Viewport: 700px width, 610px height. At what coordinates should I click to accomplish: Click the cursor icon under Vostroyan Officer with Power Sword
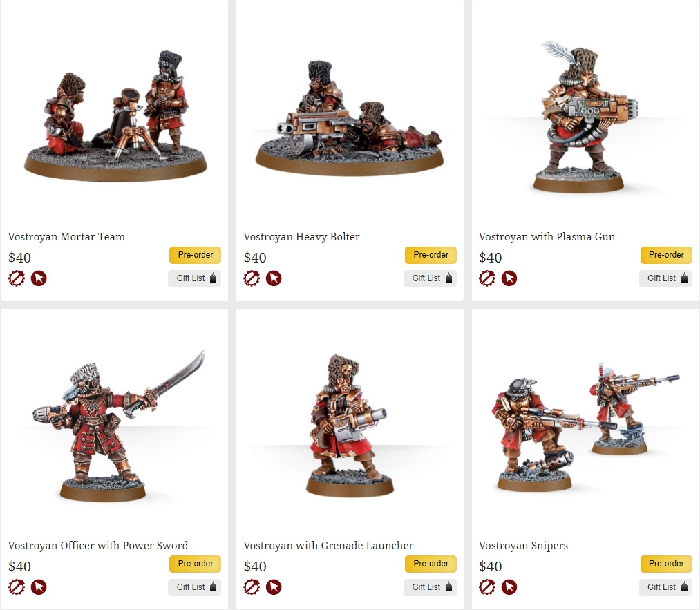click(x=39, y=587)
